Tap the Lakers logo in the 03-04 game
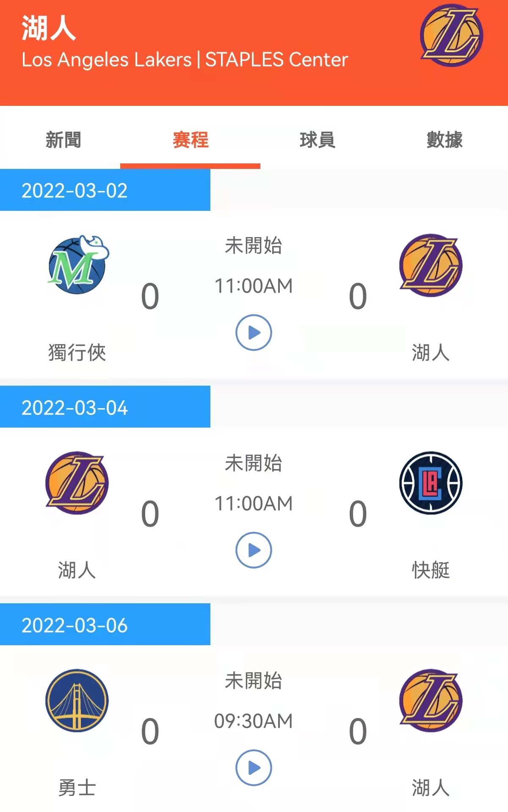 point(77,483)
